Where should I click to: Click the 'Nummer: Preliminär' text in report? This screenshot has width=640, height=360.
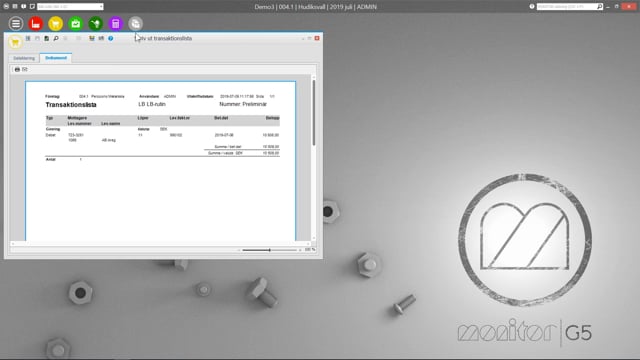tap(243, 104)
